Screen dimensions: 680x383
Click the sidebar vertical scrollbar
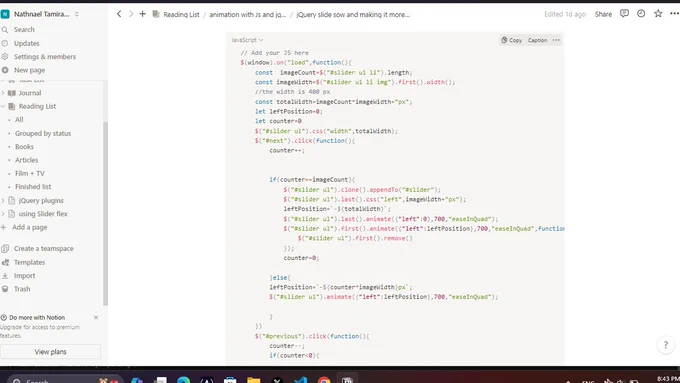tap(105, 213)
